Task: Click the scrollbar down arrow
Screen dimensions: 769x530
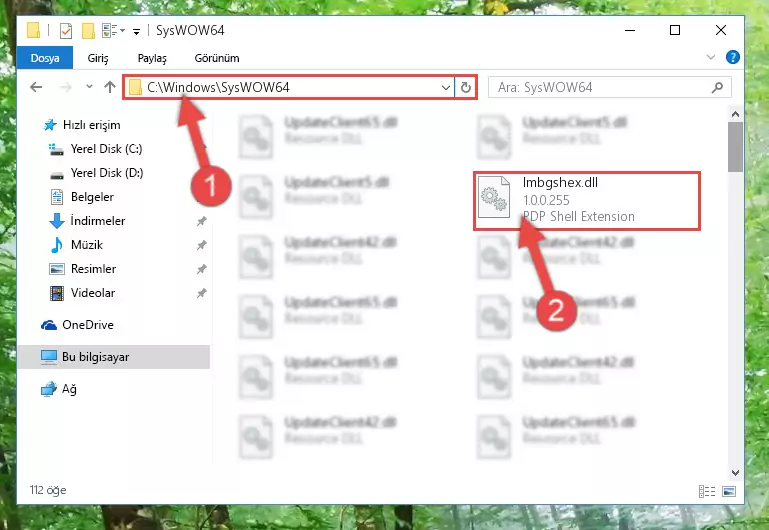Action: click(735, 473)
